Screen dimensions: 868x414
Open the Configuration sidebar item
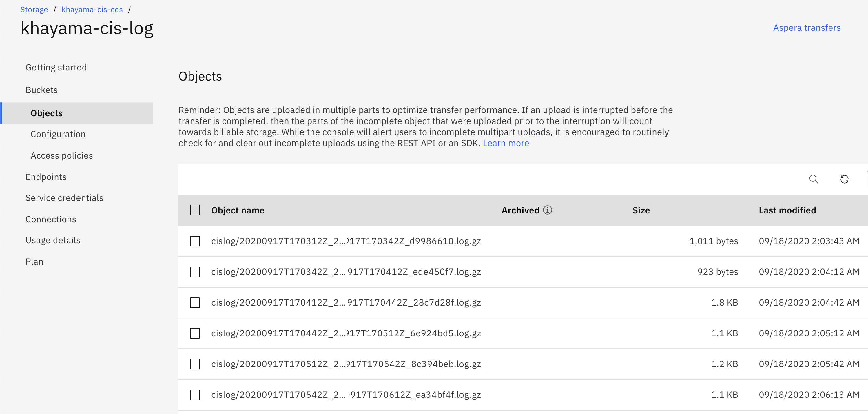[x=58, y=134]
